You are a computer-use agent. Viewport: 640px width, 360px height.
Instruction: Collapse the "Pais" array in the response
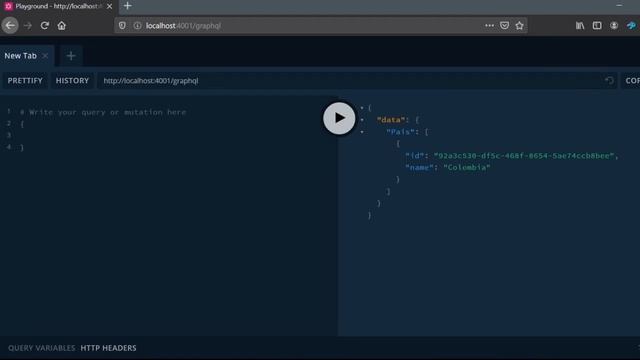(x=362, y=132)
